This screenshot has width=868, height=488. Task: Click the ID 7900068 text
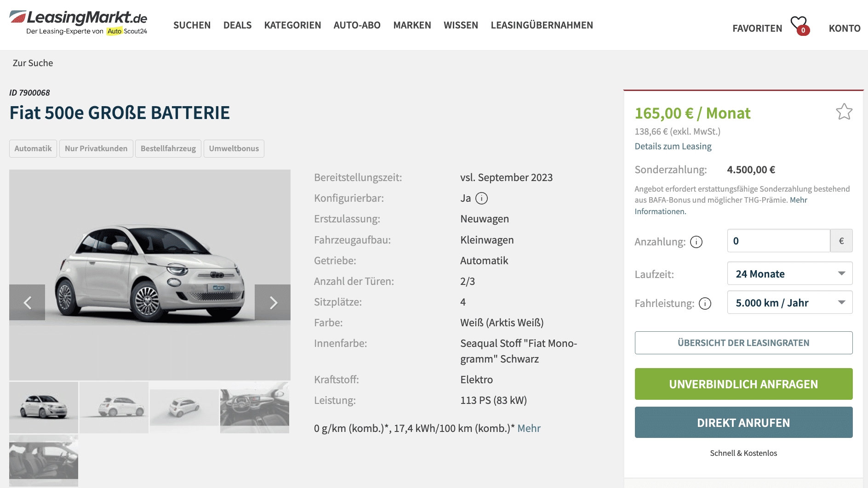coord(29,93)
